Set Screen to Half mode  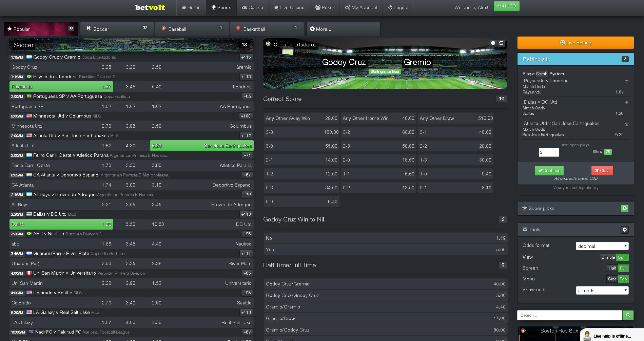(x=612, y=268)
